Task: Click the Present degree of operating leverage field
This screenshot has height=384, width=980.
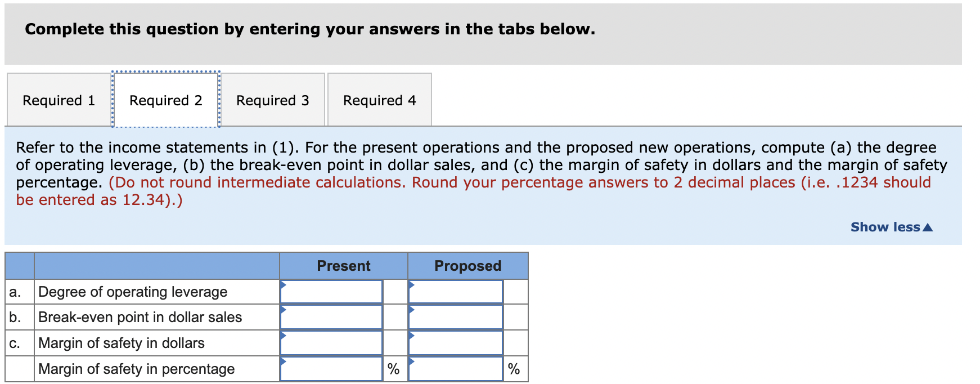Action: (332, 291)
